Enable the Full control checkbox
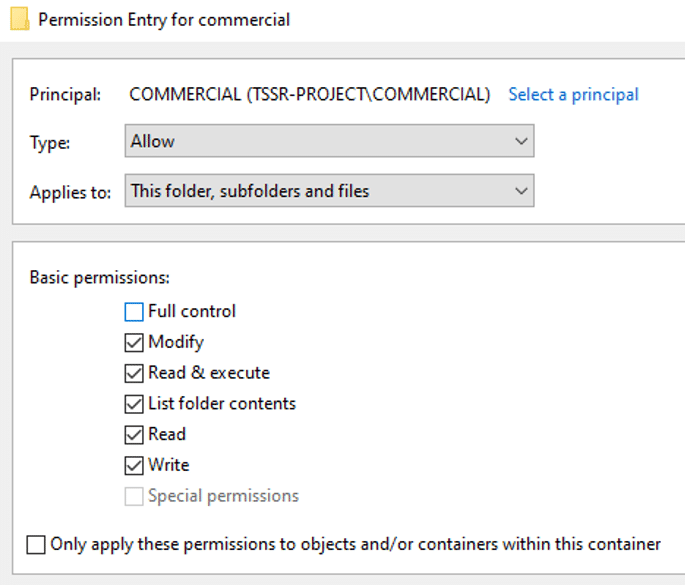Screen dimensions: 685x585 click(x=134, y=312)
